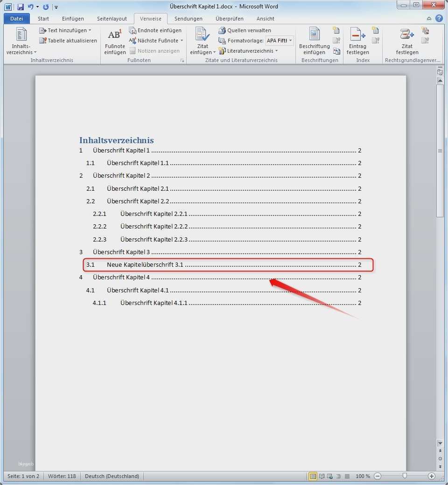Open the Datei menu
448x485 pixels.
click(16, 19)
